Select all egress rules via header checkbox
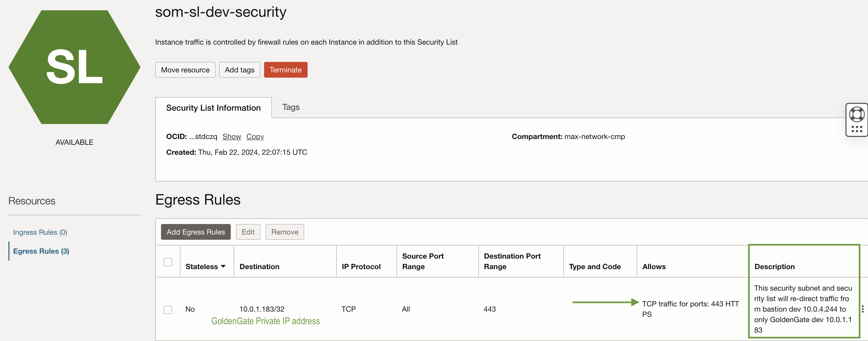 click(168, 262)
